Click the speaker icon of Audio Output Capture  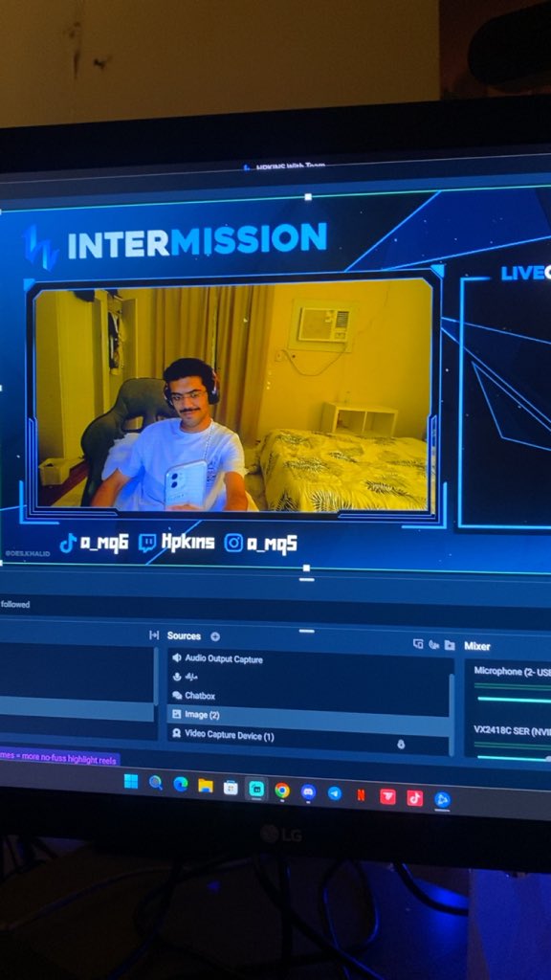(177, 657)
